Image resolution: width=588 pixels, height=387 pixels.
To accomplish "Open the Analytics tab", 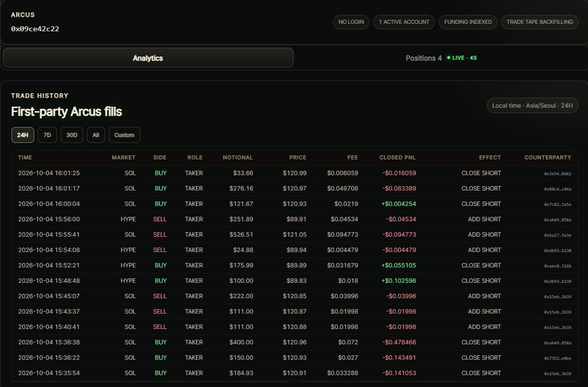I will [148, 58].
